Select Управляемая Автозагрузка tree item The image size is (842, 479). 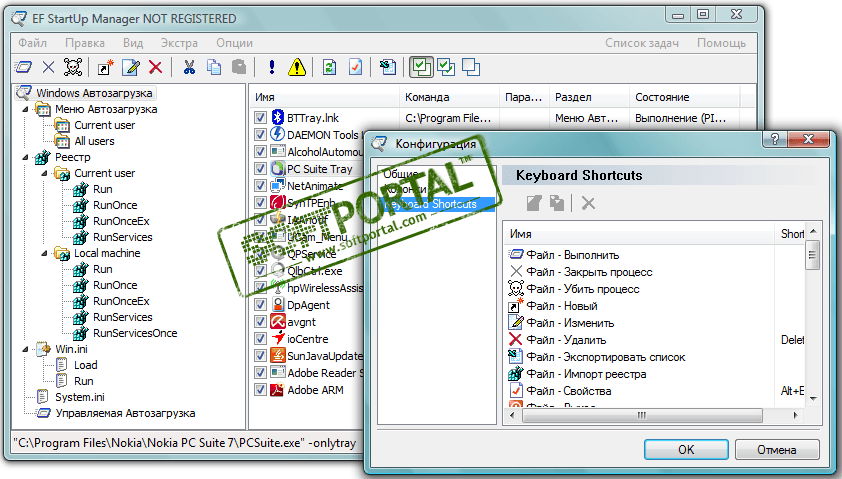click(x=125, y=413)
